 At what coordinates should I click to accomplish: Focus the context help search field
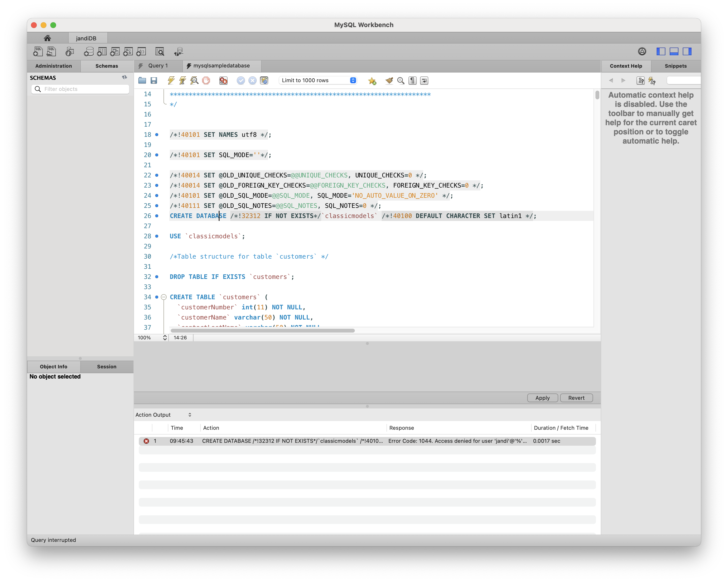(x=683, y=81)
